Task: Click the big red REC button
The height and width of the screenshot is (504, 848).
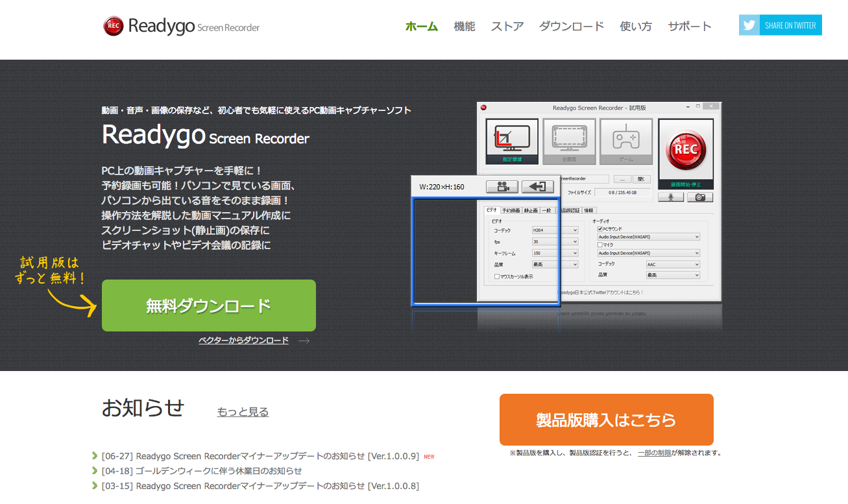Action: pyautogui.click(x=686, y=150)
